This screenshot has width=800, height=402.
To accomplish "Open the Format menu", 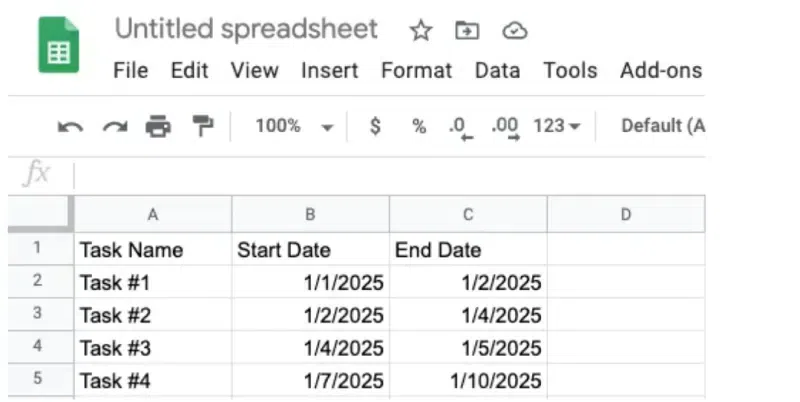I will 416,71.
